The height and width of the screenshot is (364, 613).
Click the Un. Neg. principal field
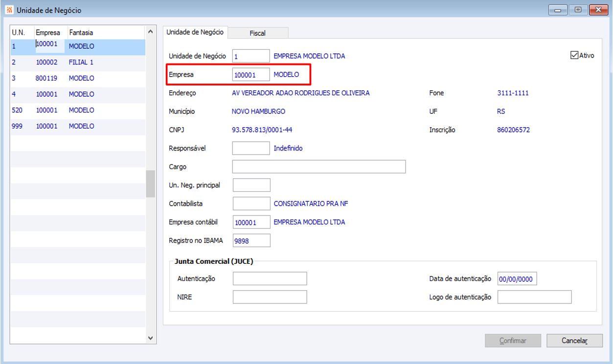coord(251,185)
